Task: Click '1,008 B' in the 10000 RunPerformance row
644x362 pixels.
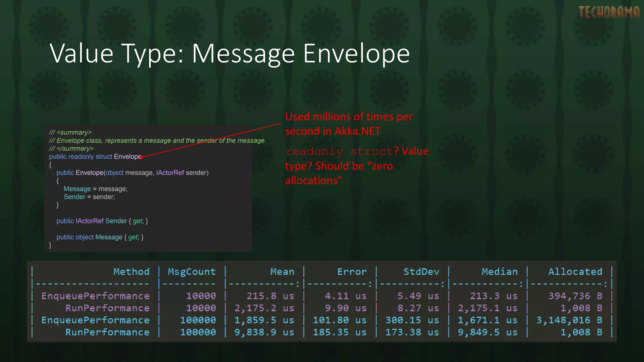Action: pos(581,308)
